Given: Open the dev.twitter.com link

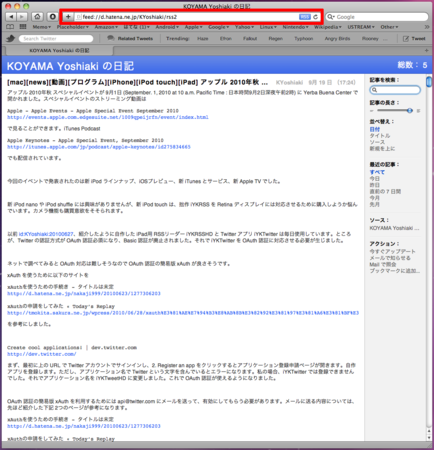Looking at the screenshot, I should [x=42, y=354].
